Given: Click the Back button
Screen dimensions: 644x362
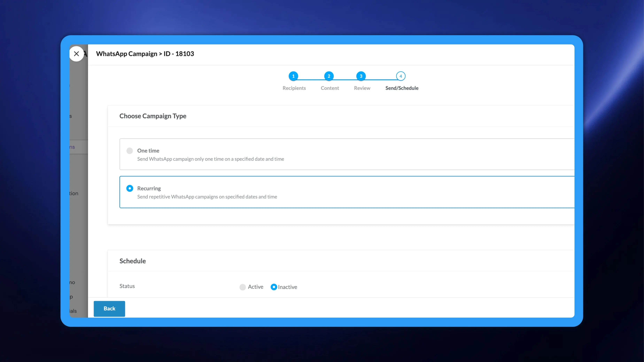Looking at the screenshot, I should pos(109,309).
